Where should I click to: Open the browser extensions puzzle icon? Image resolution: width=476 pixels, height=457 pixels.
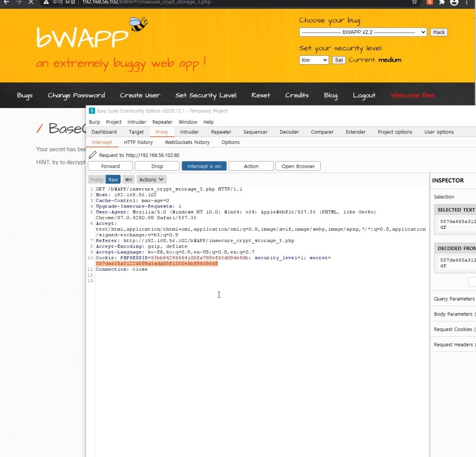point(442,2)
